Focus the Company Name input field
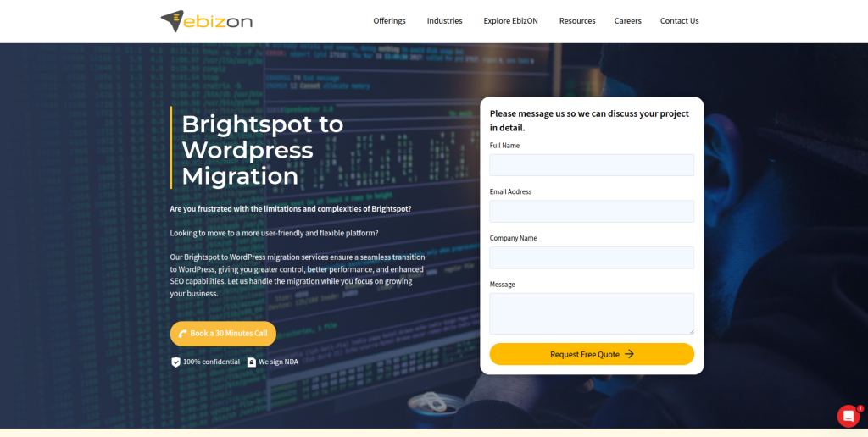The height and width of the screenshot is (437, 868). coord(592,257)
